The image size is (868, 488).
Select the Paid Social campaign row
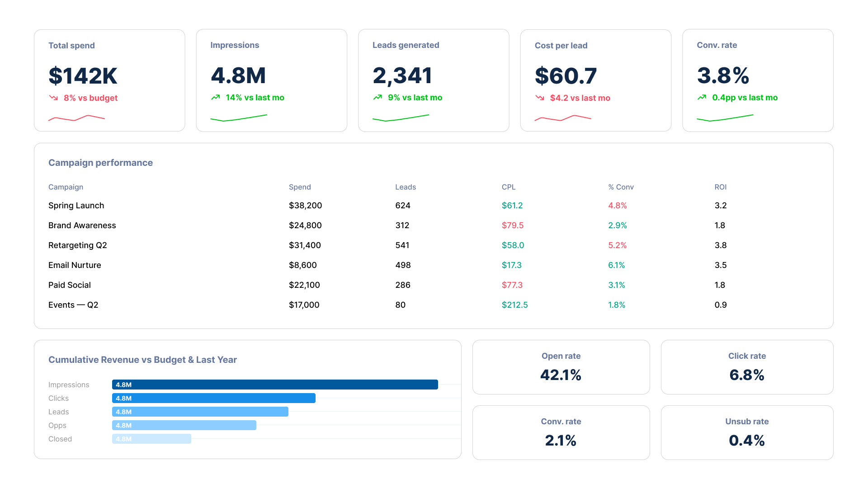(x=434, y=285)
